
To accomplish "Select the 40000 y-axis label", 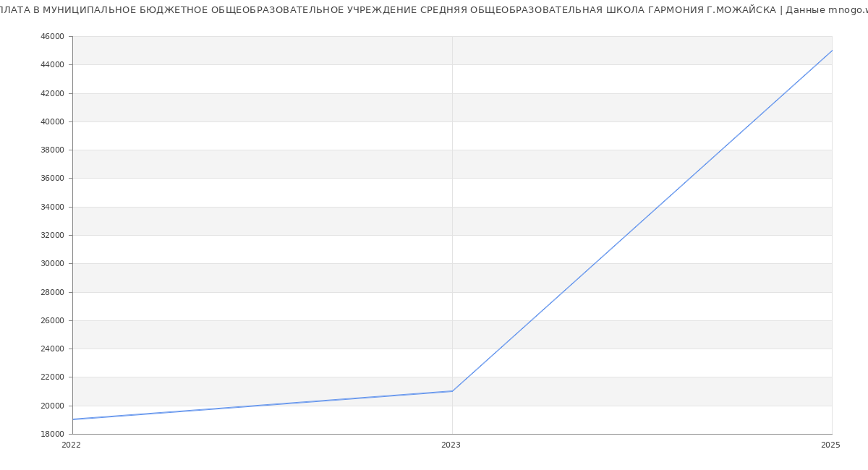I will tap(54, 121).
